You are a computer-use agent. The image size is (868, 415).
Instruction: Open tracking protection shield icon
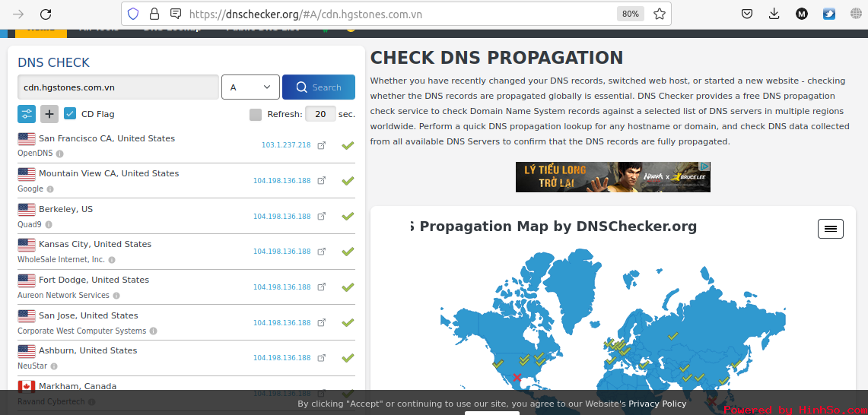(x=133, y=14)
